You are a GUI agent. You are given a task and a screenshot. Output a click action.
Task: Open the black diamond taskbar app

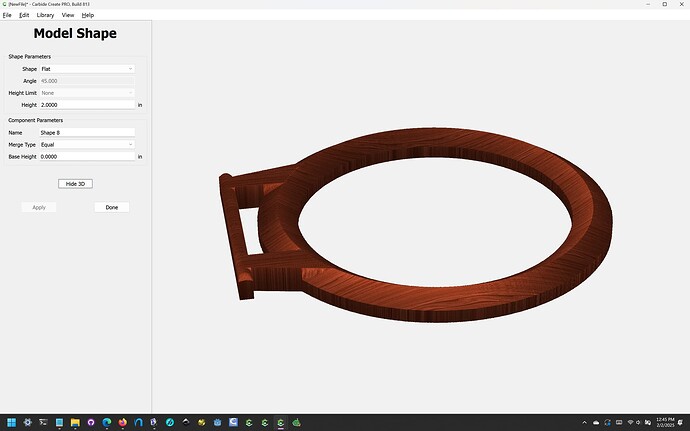click(x=186, y=423)
